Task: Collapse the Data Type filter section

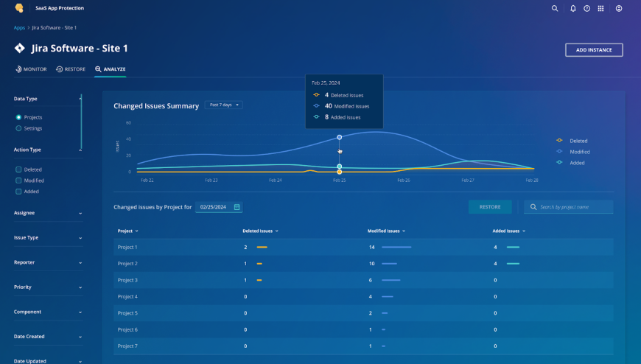Action: pyautogui.click(x=80, y=99)
